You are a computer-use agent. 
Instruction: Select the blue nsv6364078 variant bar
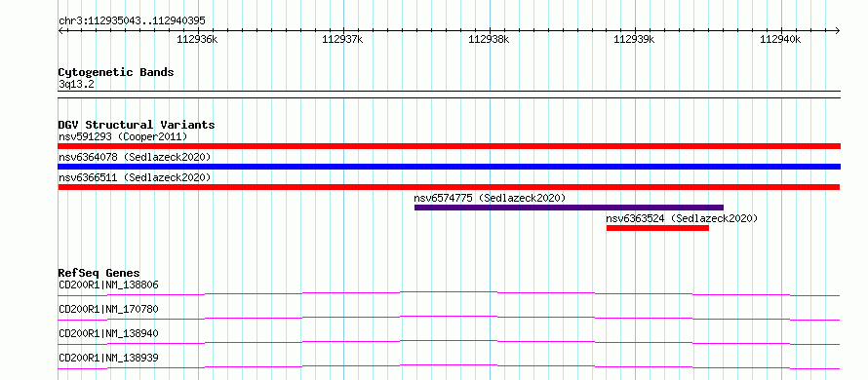click(449, 167)
